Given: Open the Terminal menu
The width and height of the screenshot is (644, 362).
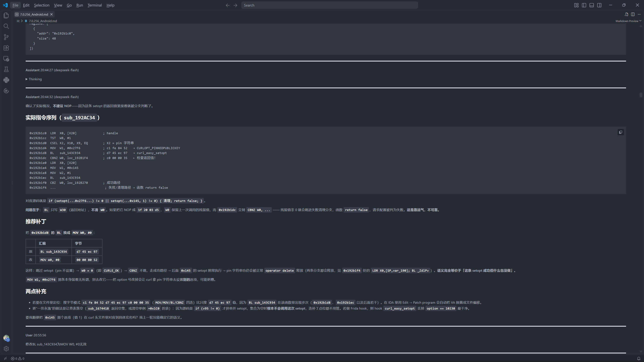Looking at the screenshot, I should 94,5.
